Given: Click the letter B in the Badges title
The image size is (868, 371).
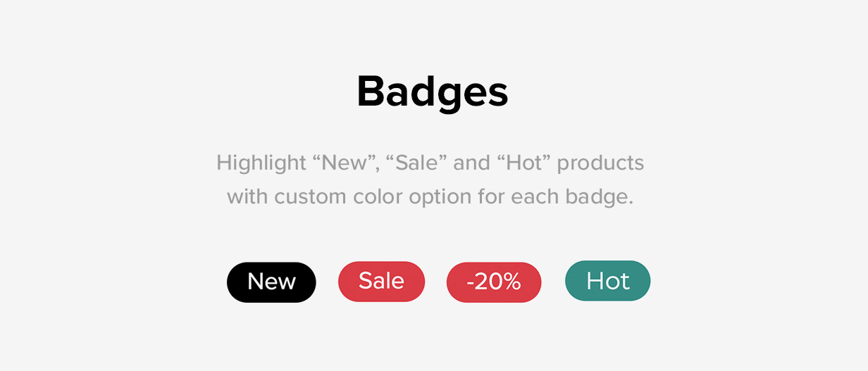Looking at the screenshot, I should click(x=371, y=92).
